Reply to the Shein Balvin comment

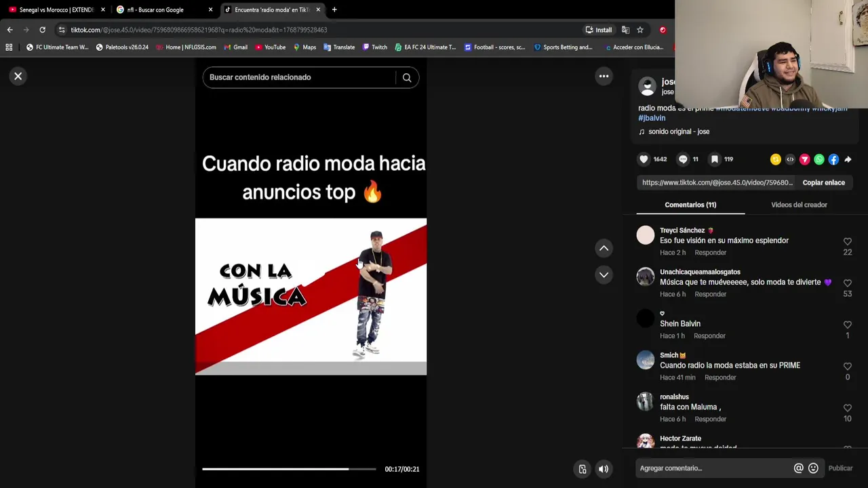[x=709, y=336]
